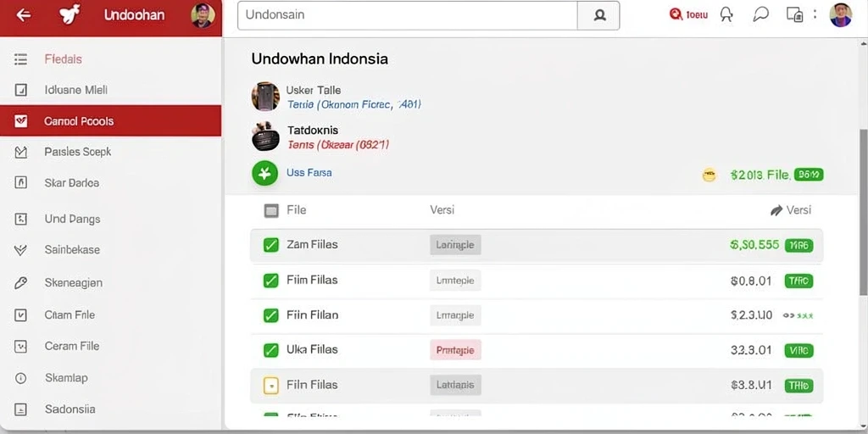Open the pink dropdown for Uka Fiilas
Viewport: 868px width, 434px height.
click(455, 350)
